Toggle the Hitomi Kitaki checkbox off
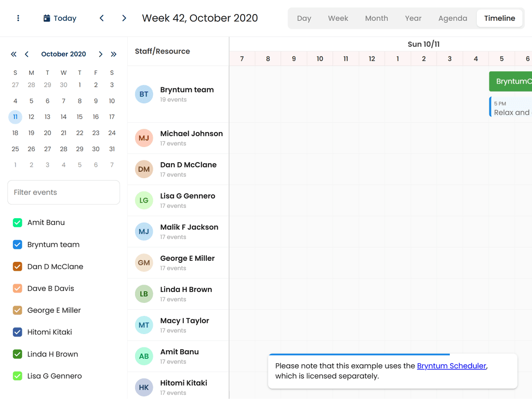This screenshot has height=399, width=532. pos(17,332)
